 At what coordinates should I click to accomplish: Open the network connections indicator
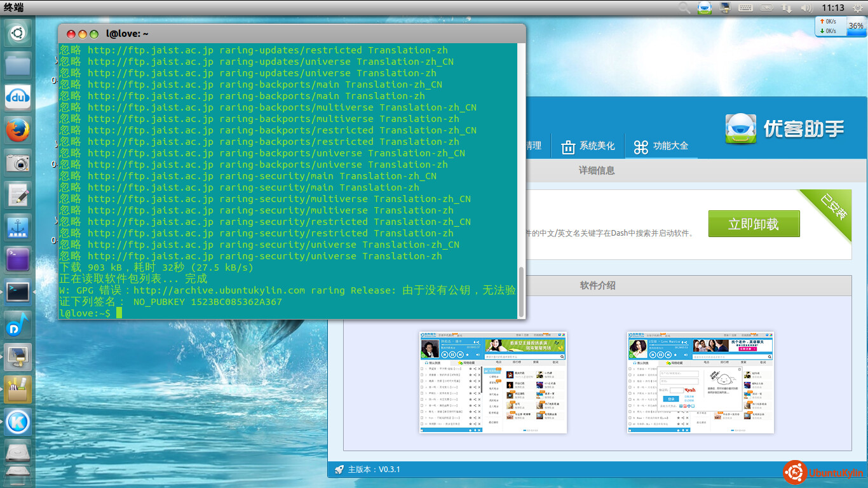coord(787,8)
